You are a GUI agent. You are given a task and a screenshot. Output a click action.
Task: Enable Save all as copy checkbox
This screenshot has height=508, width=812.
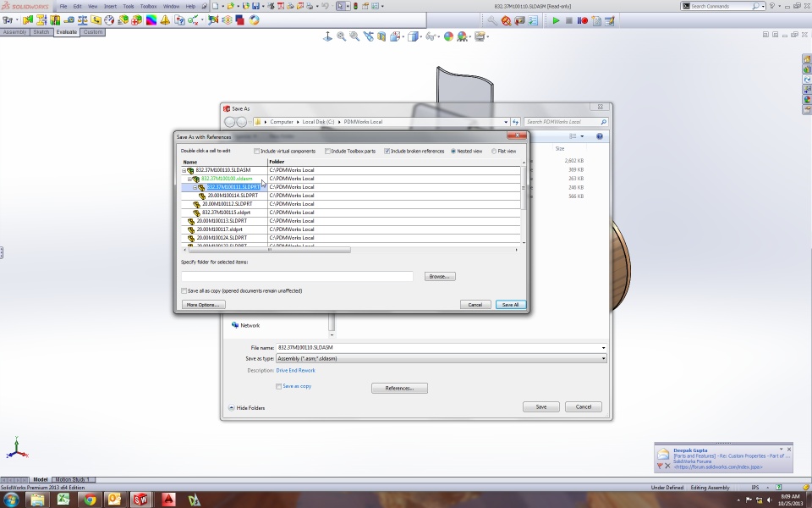(x=184, y=290)
